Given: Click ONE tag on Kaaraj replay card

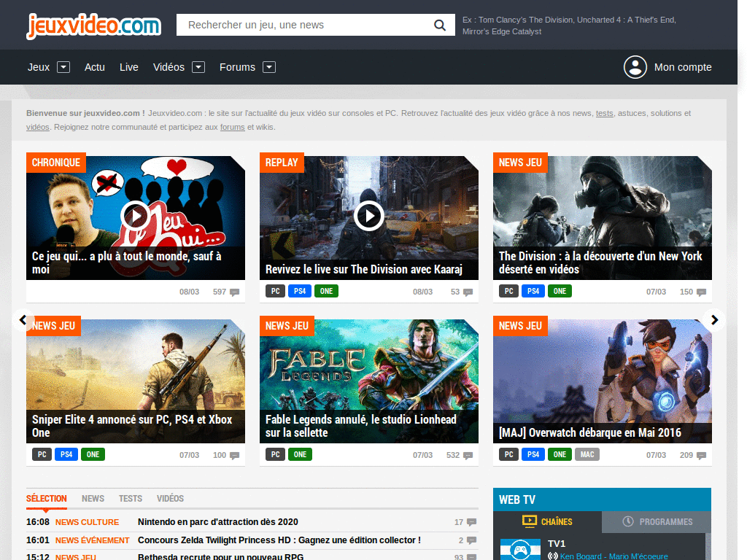Looking at the screenshot, I should pos(326,291).
